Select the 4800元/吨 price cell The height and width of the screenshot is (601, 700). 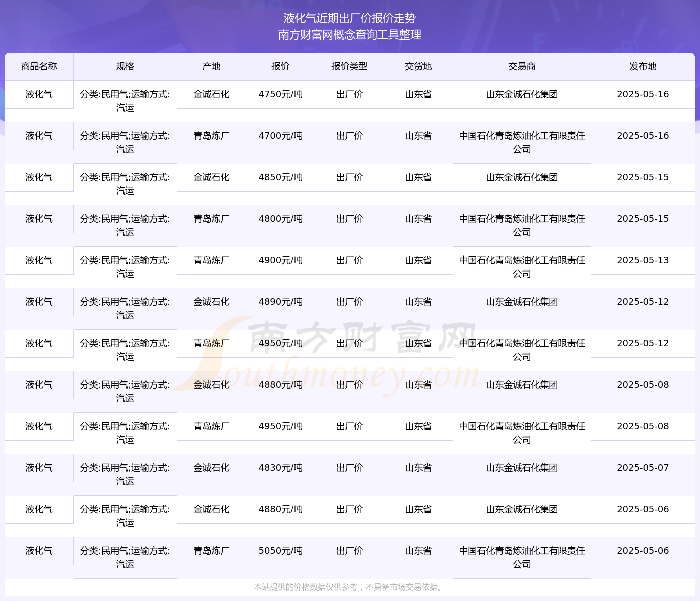click(281, 219)
